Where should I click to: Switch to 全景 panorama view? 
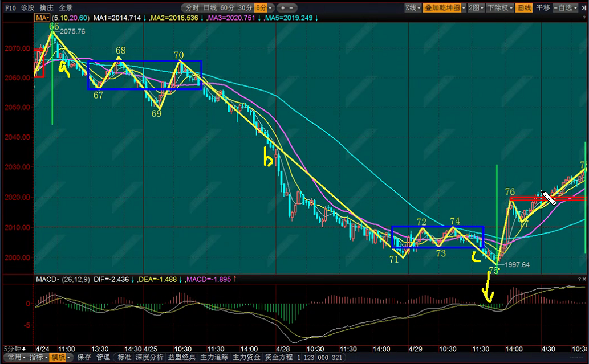pos(66,7)
